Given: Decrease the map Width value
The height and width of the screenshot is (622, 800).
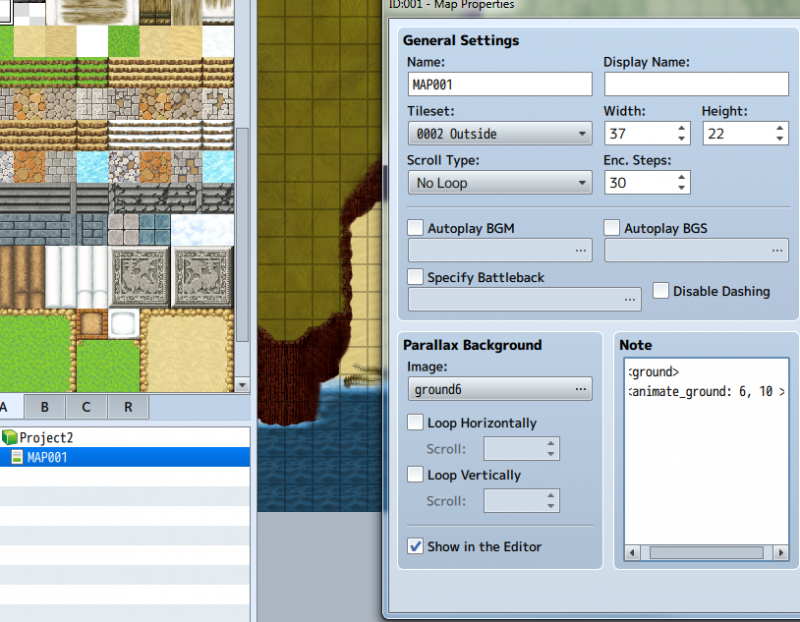Looking at the screenshot, I should click(x=682, y=139).
